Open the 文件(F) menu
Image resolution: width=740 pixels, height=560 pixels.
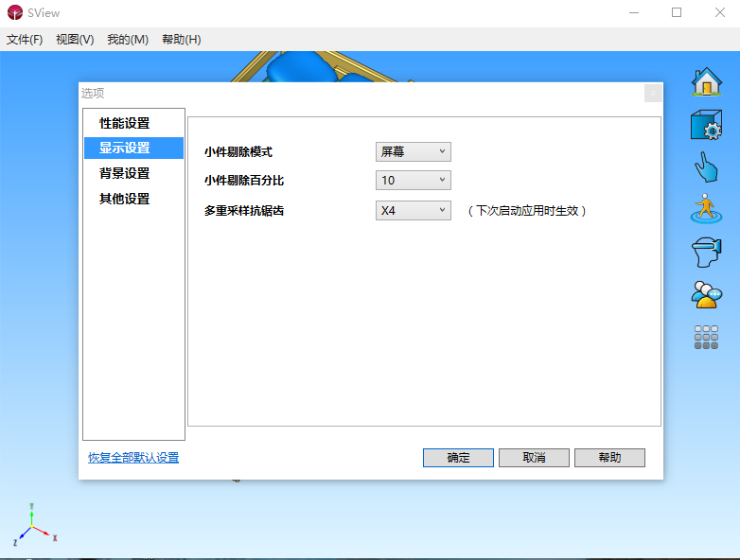tap(25, 40)
